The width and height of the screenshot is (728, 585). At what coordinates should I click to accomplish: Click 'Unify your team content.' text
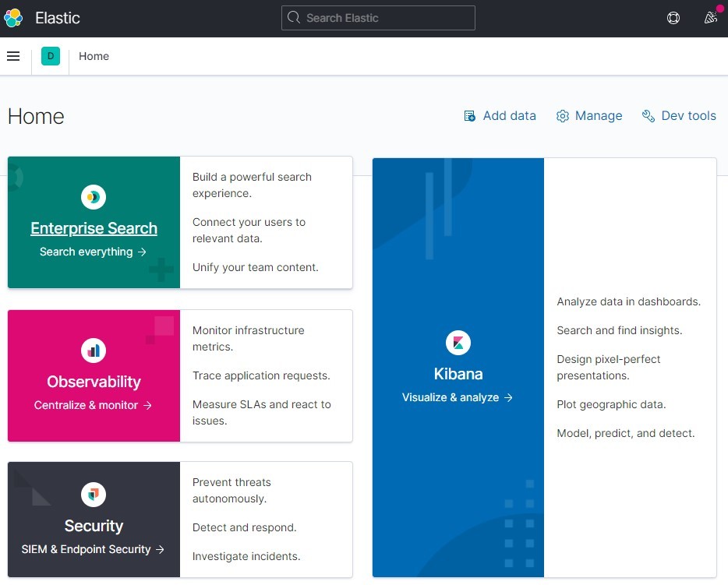click(256, 267)
